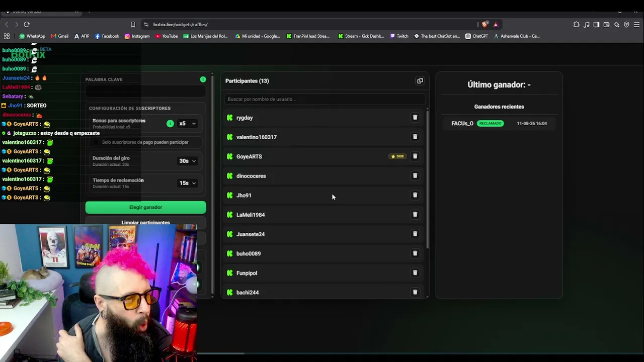
Task: Open The best ChatBot bookmark
Action: pos(437,36)
